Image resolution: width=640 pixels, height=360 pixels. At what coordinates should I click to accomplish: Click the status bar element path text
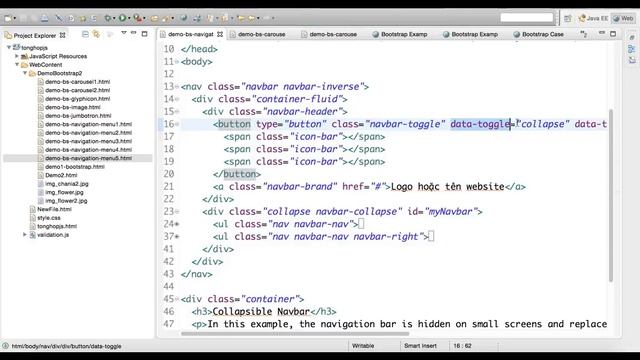tap(66, 346)
